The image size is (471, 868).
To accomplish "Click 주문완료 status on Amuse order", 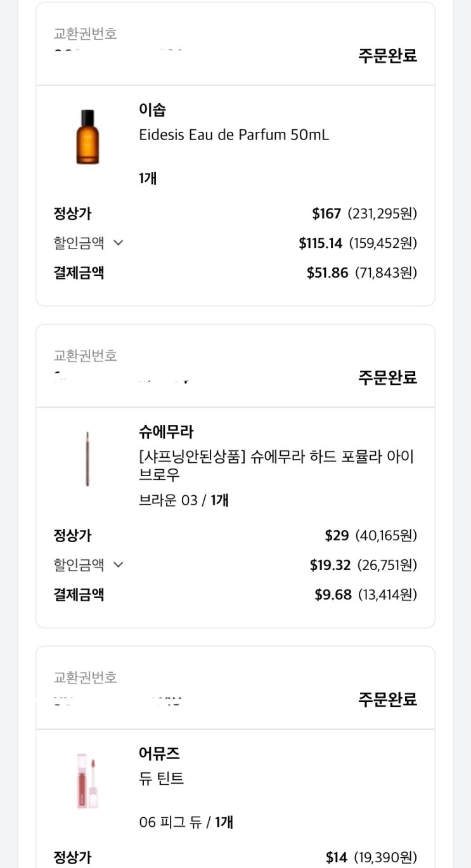I will (387, 700).
